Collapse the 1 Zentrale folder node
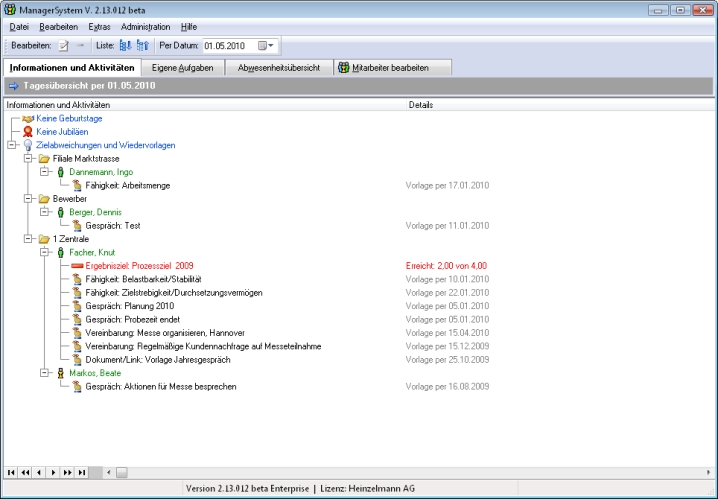 pos(27,239)
